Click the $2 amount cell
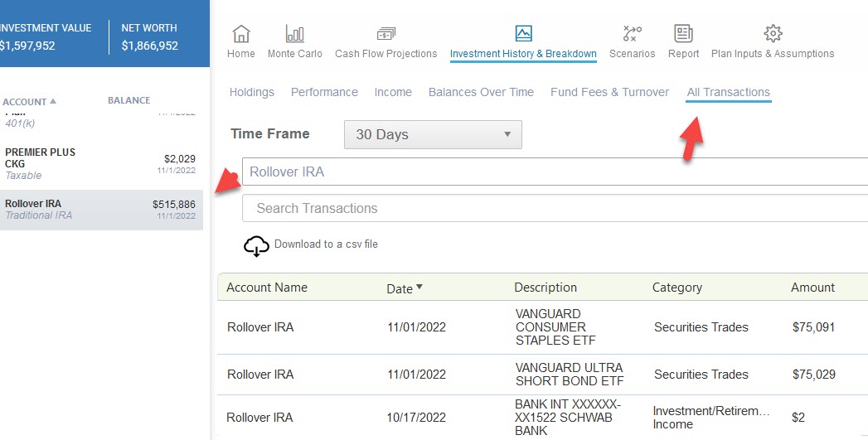The width and height of the screenshot is (868, 440). pyautogui.click(x=798, y=418)
